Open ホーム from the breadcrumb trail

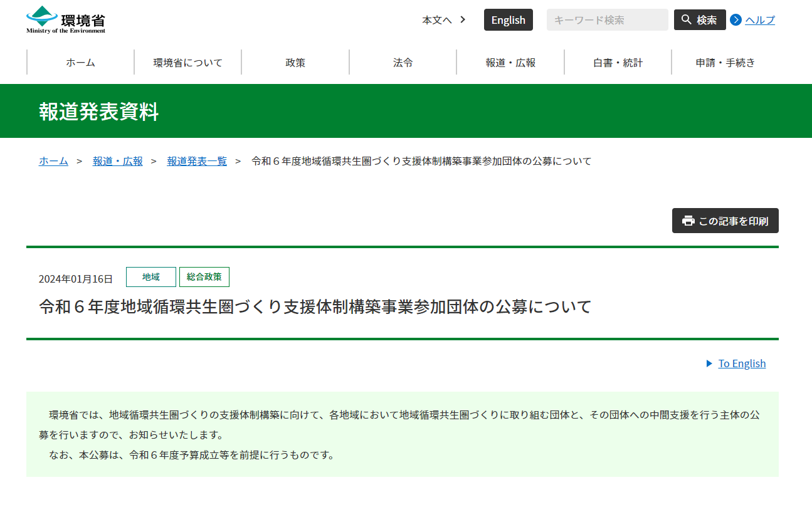point(53,161)
